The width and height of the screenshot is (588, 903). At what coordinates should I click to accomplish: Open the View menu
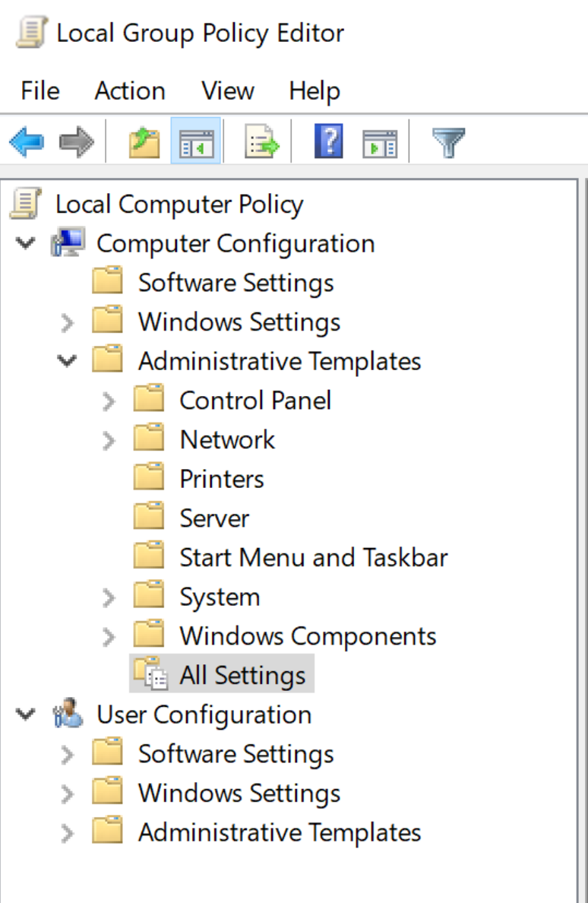[227, 91]
